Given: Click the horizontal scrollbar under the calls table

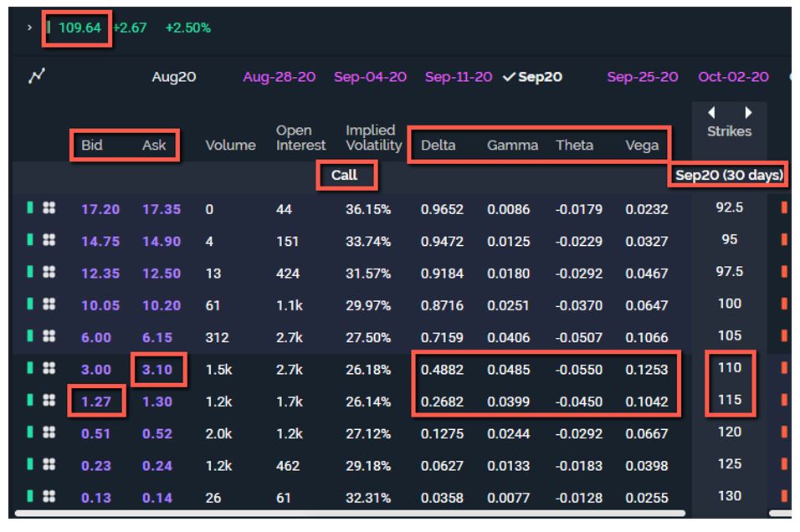Looking at the screenshot, I should [x=350, y=513].
